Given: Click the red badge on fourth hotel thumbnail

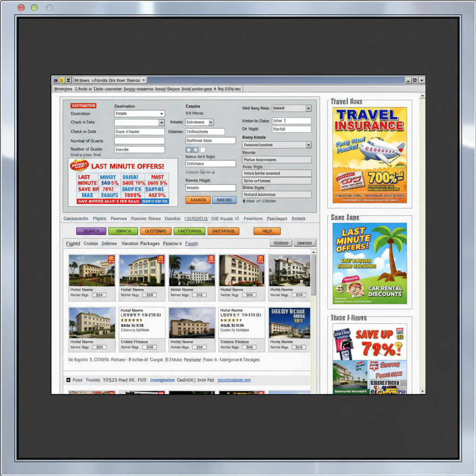Looking at the screenshot, I should [261, 259].
